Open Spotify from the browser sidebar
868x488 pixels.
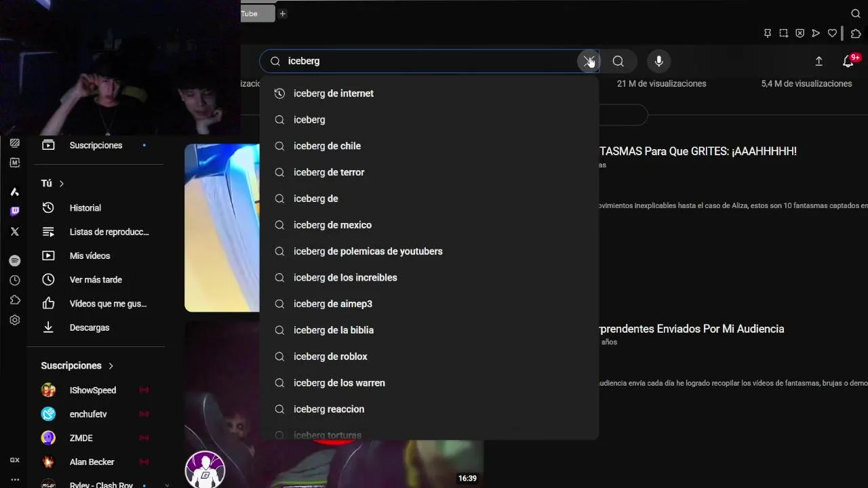[x=15, y=261]
